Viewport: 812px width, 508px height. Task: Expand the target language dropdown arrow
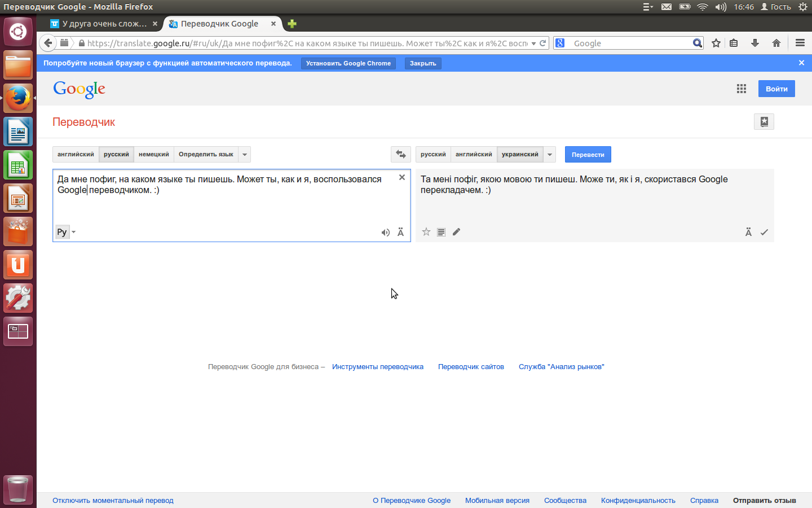coord(549,154)
